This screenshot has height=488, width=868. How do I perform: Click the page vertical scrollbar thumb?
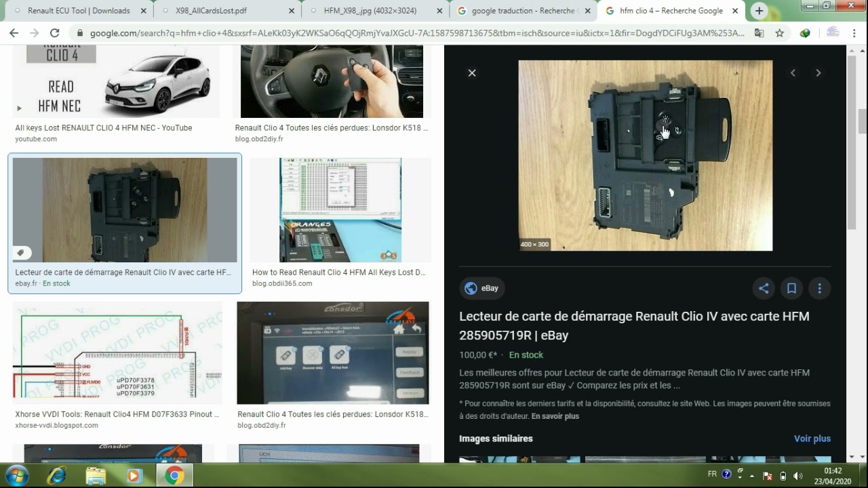pos(862,122)
